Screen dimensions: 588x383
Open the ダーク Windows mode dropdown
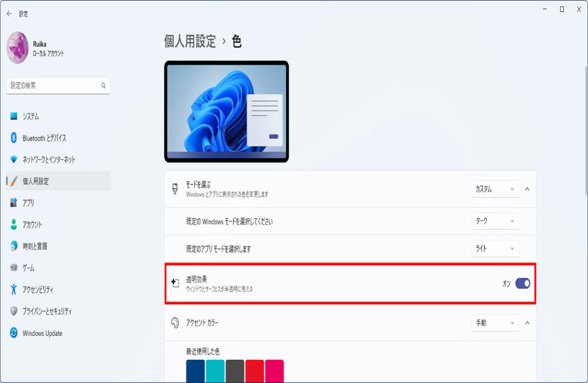[495, 221]
